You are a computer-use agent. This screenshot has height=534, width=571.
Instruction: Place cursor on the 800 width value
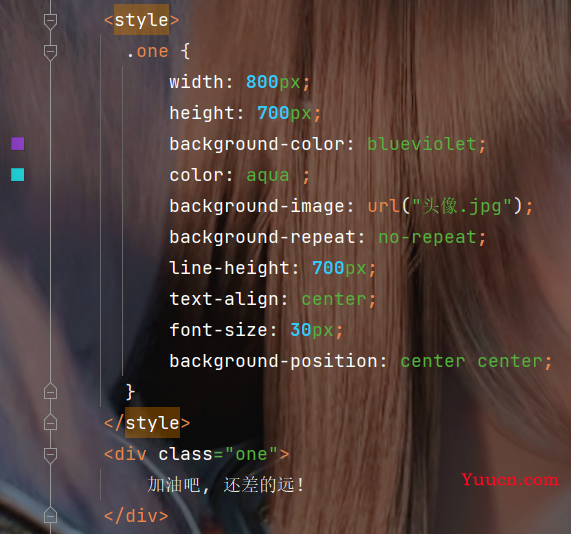pos(262,82)
